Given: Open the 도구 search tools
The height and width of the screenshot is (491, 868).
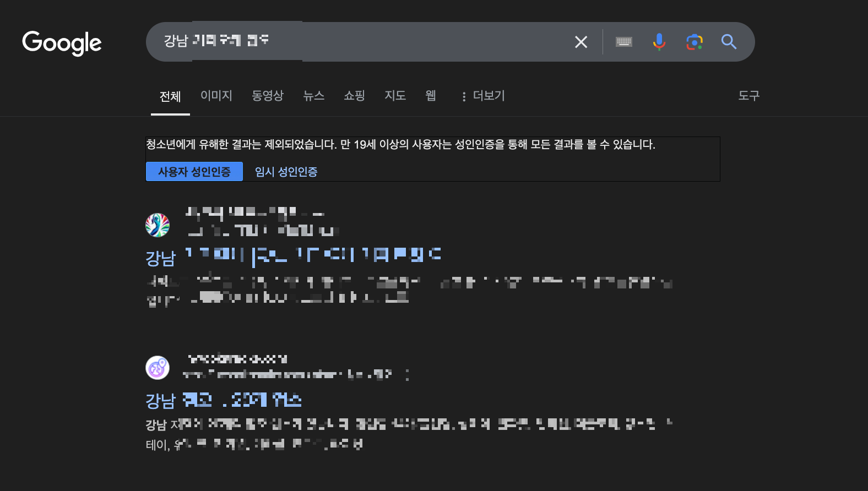Looking at the screenshot, I should point(749,96).
